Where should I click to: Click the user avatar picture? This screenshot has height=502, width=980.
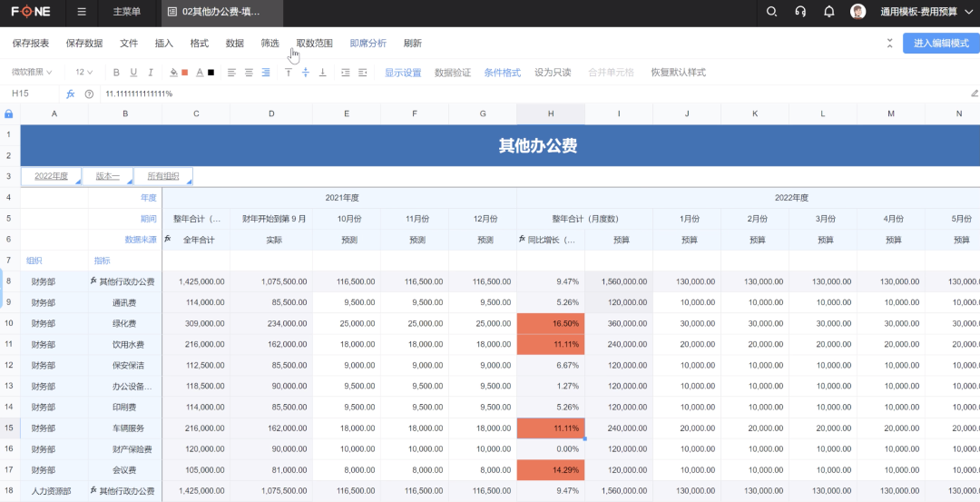coord(858,12)
